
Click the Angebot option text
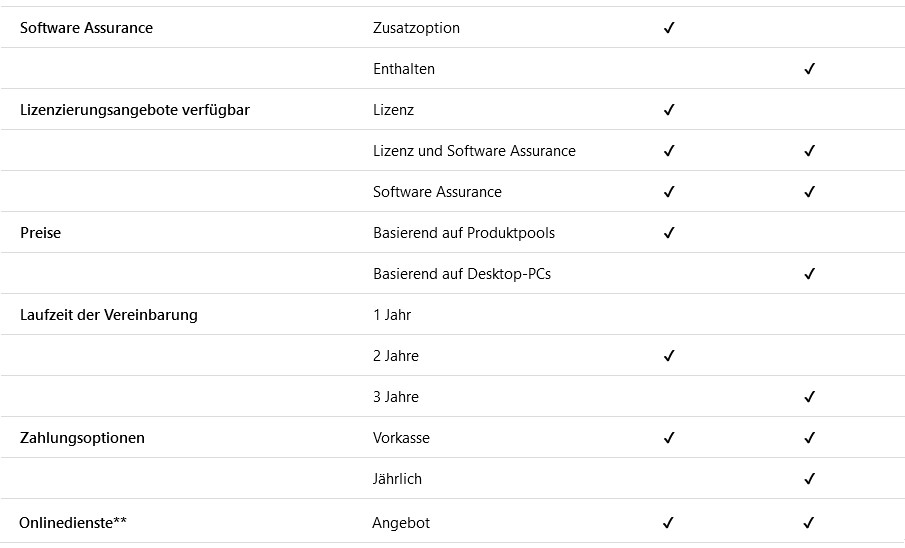[401, 523]
